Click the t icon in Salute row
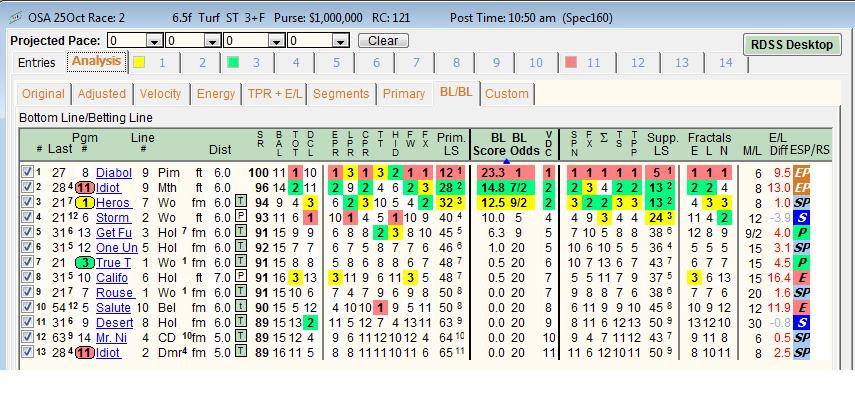855x400 pixels. click(240, 308)
